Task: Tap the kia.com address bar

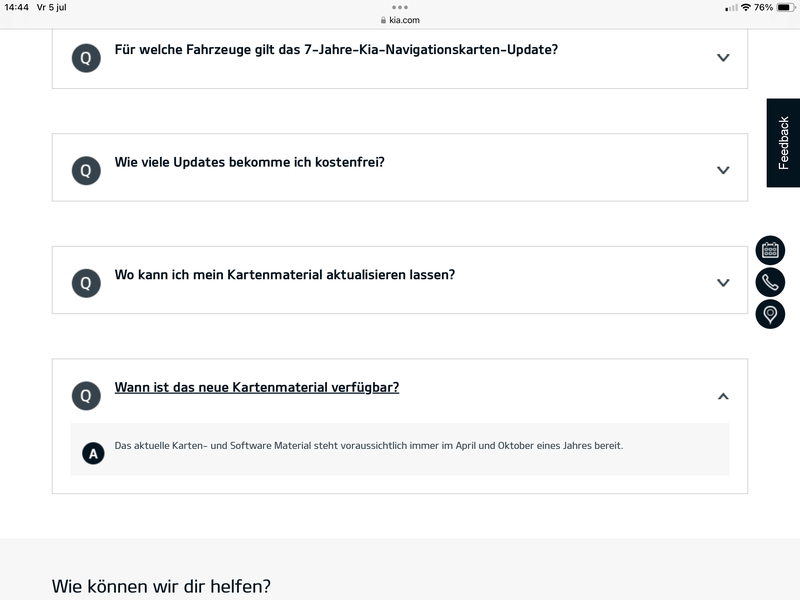Action: click(400, 20)
